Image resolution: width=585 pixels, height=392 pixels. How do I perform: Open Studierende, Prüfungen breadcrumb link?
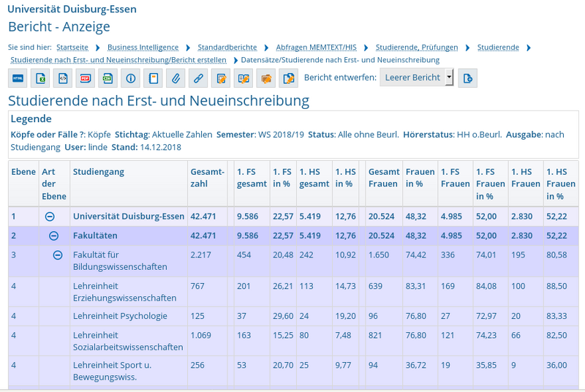(417, 48)
